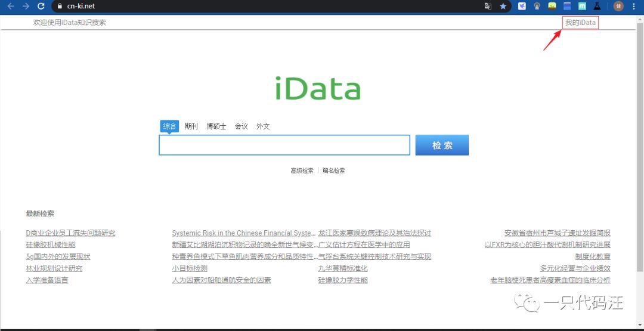Select the 综合 search tab
The height and width of the screenshot is (331, 644).
[x=169, y=126]
